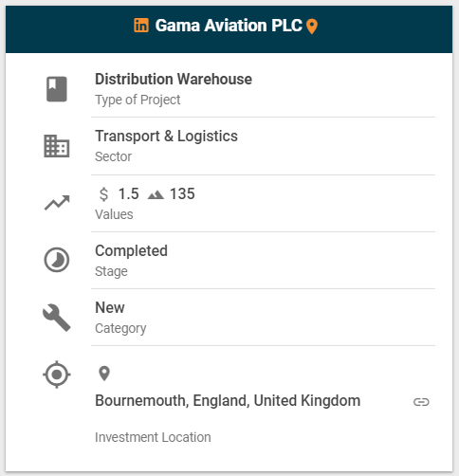Image resolution: width=459 pixels, height=476 pixels.
Task: Open the chain link icon beside location
Action: click(x=421, y=402)
